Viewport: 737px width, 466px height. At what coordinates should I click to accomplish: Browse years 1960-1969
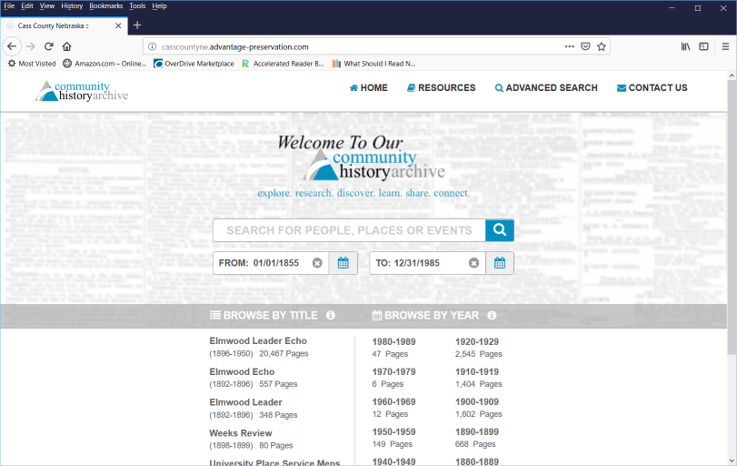[394, 402]
